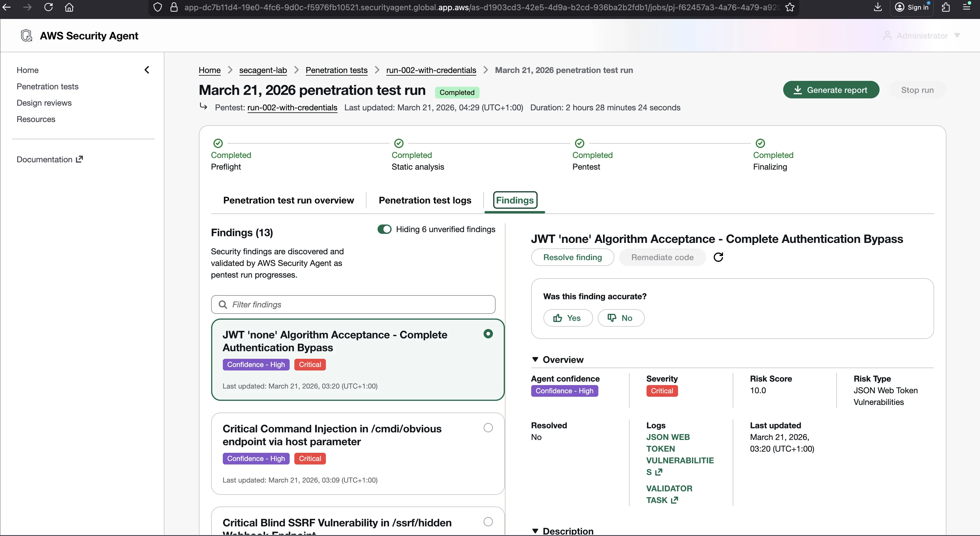Click the AWS Security Agent logo icon
The height and width of the screenshot is (536, 980).
coord(27,35)
